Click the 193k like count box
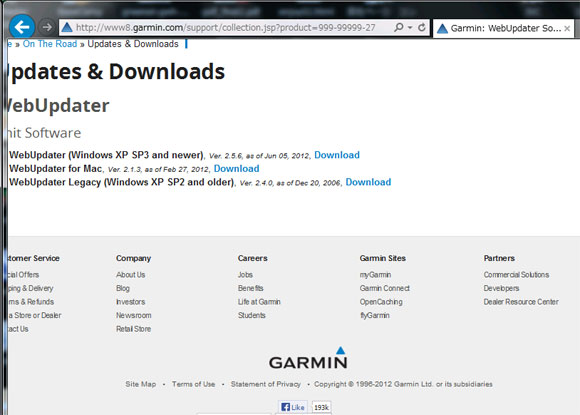This screenshot has width=580, height=415. coord(321,407)
